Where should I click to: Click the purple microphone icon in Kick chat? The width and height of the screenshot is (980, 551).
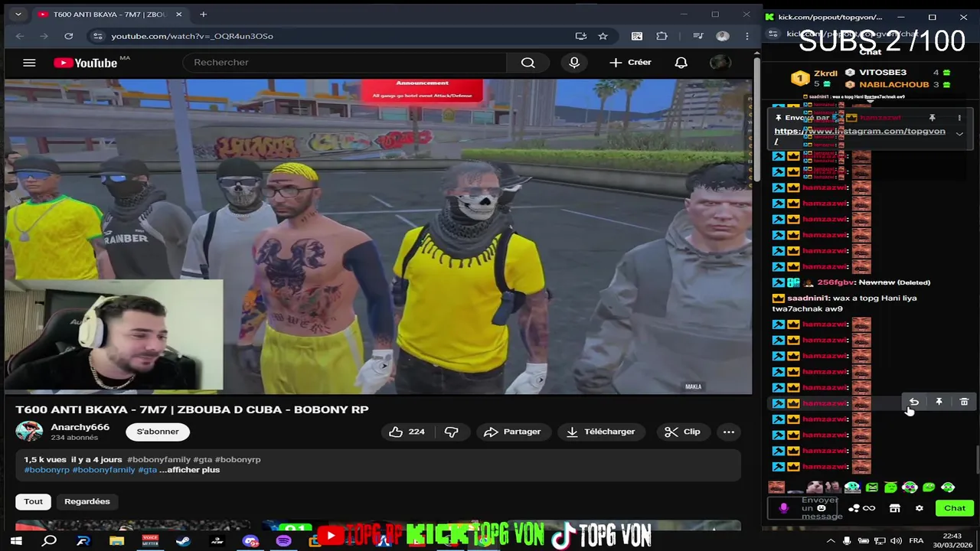(x=783, y=508)
